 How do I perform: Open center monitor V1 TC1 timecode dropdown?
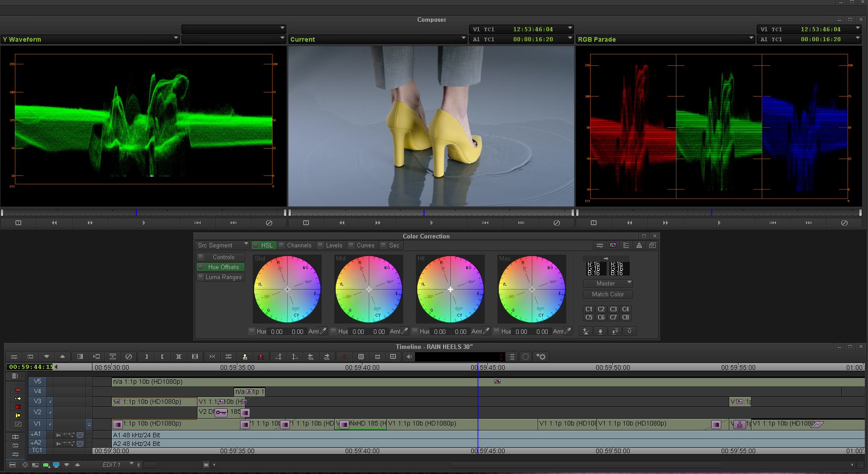click(x=521, y=29)
